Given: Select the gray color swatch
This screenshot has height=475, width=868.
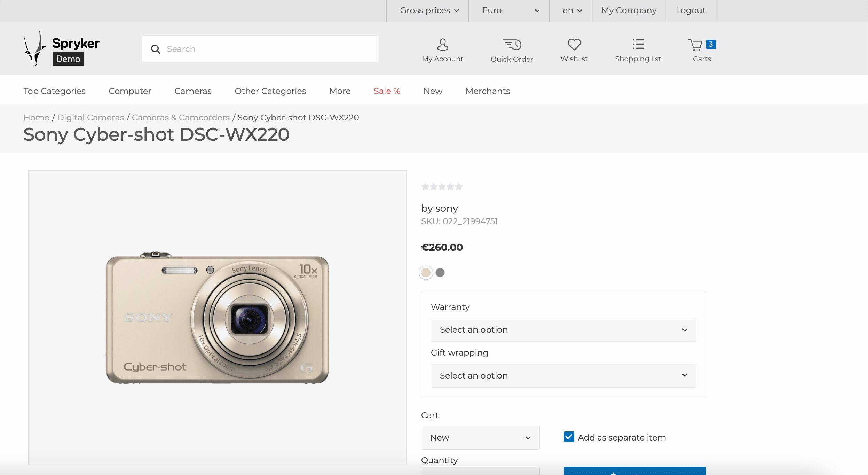Looking at the screenshot, I should [x=440, y=272].
